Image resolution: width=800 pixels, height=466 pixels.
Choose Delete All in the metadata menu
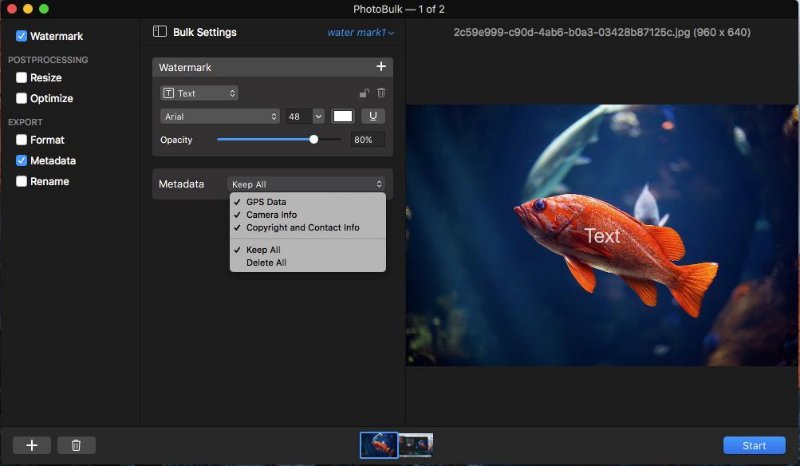[x=308, y=262]
